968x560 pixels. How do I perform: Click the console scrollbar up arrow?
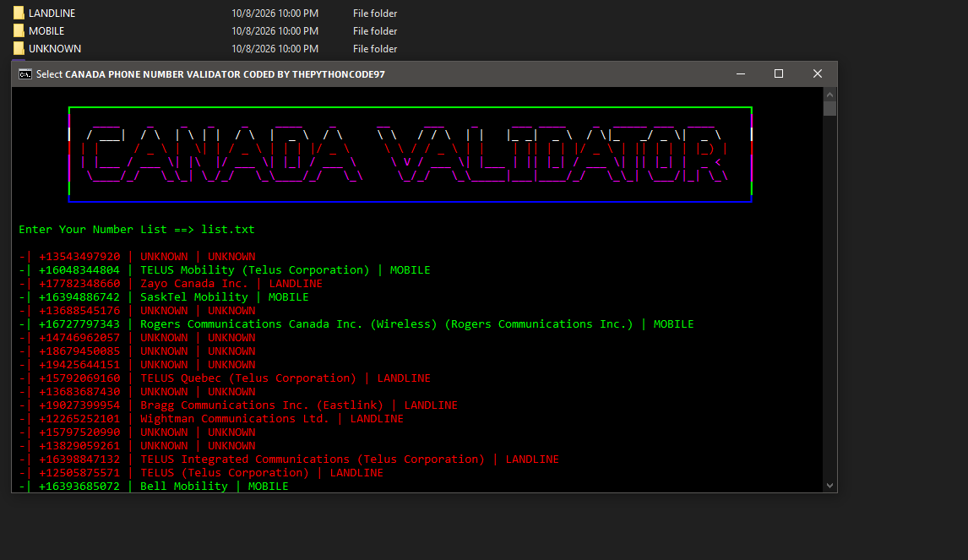tap(829, 95)
